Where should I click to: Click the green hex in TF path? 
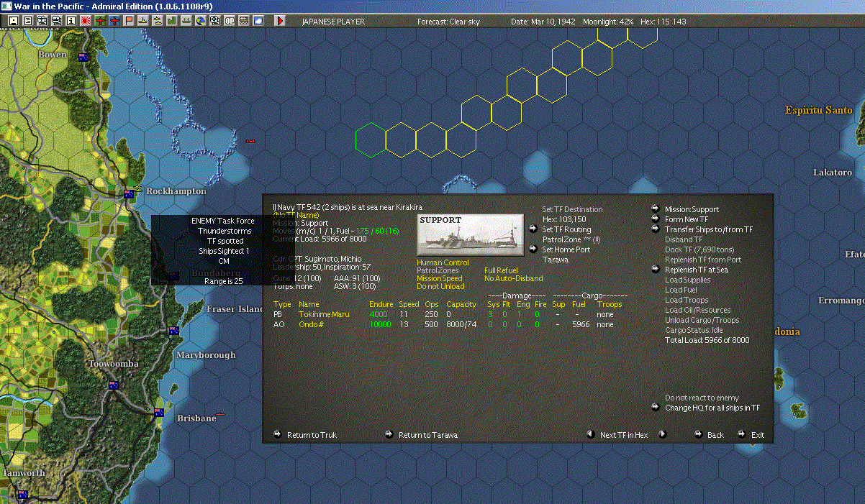pyautogui.click(x=371, y=140)
